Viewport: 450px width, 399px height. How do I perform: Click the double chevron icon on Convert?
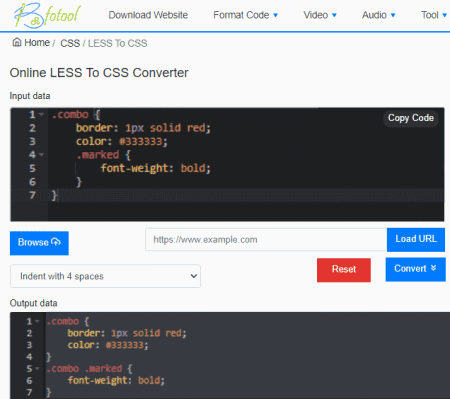click(x=433, y=268)
